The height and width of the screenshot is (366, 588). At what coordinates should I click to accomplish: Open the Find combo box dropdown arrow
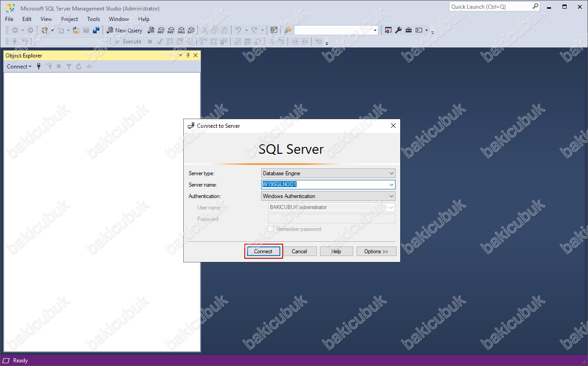tap(375, 30)
